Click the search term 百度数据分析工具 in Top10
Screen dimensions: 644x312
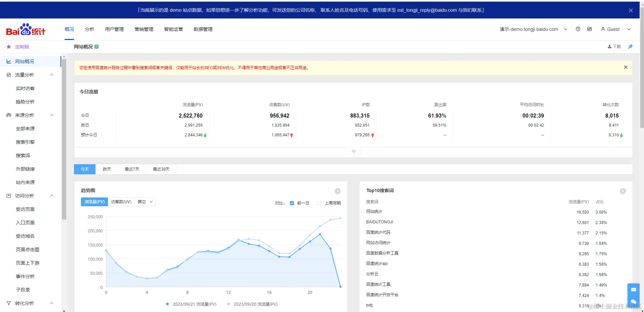pos(382,253)
